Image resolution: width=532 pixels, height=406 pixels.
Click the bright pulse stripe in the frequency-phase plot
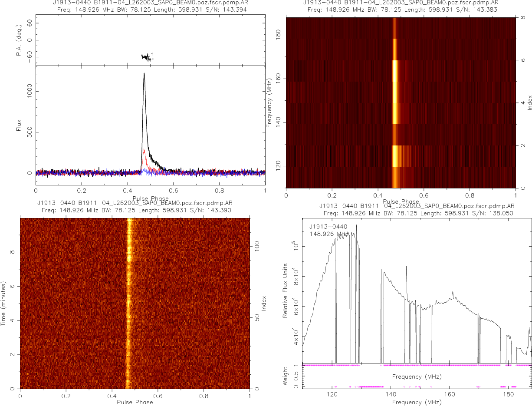(395, 104)
